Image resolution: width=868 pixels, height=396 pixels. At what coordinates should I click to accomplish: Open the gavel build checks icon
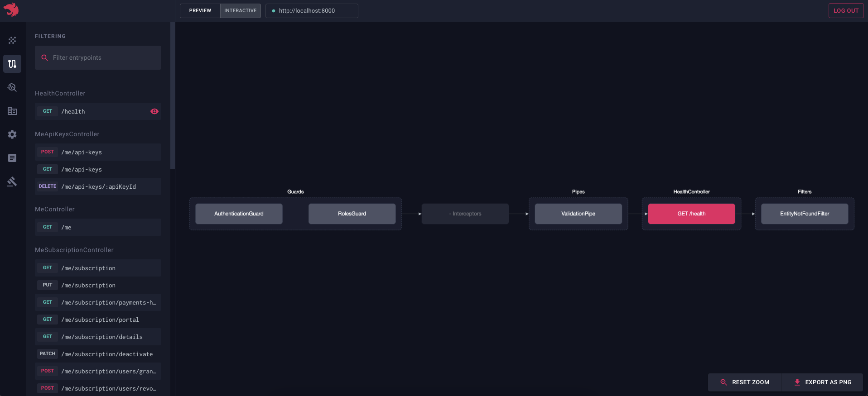tap(12, 181)
